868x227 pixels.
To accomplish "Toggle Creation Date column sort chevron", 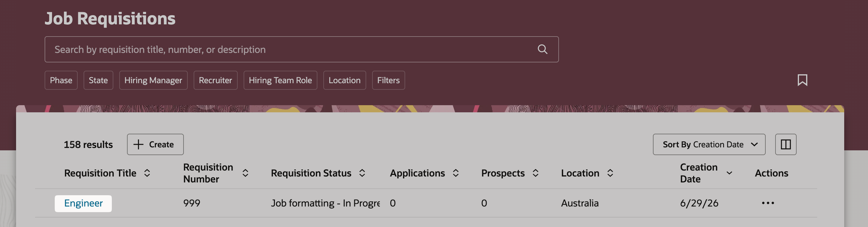I will point(729,173).
